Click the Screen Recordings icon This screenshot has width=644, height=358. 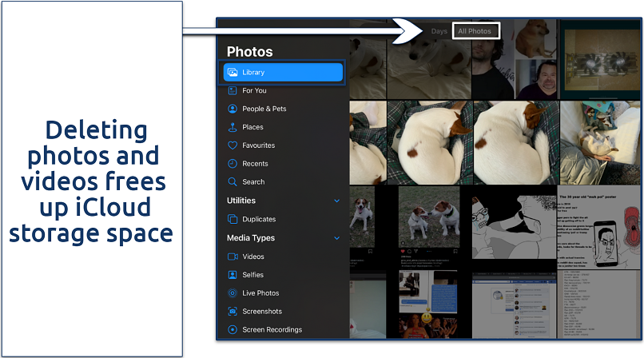233,330
